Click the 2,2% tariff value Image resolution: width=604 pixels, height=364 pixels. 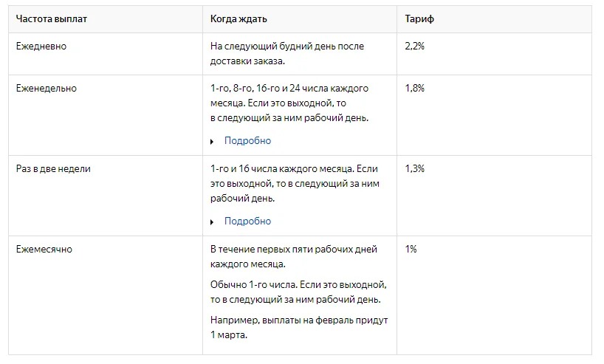[x=415, y=46]
